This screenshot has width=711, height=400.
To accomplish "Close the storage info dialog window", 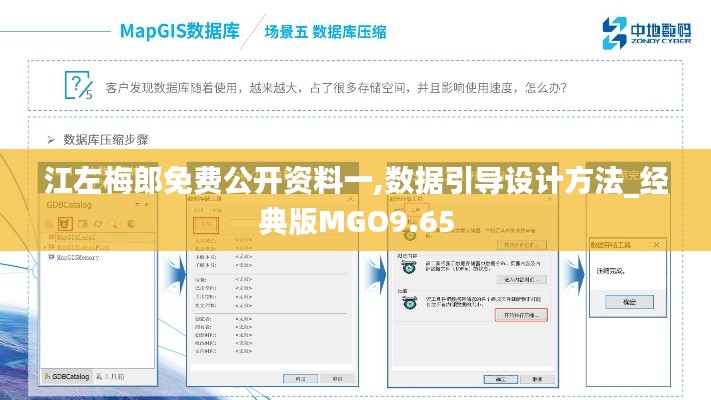I will click(x=350, y=199).
